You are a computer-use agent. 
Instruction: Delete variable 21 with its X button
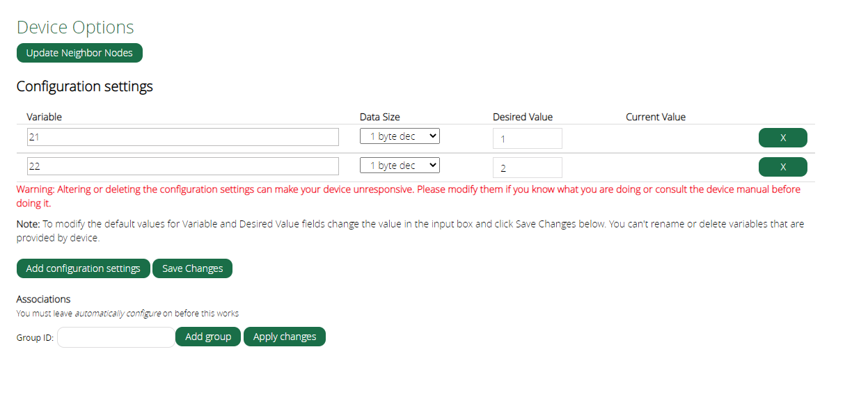[x=782, y=138]
